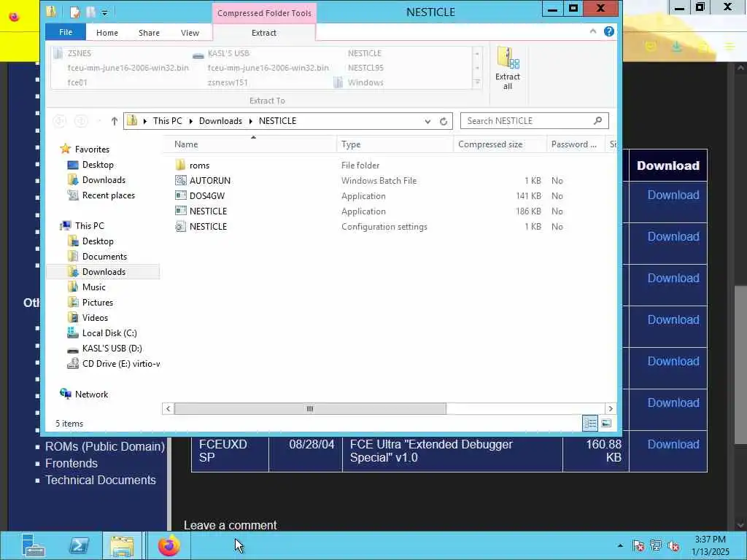Open the File tab
Image resolution: width=747 pixels, height=560 pixels.
66,32
